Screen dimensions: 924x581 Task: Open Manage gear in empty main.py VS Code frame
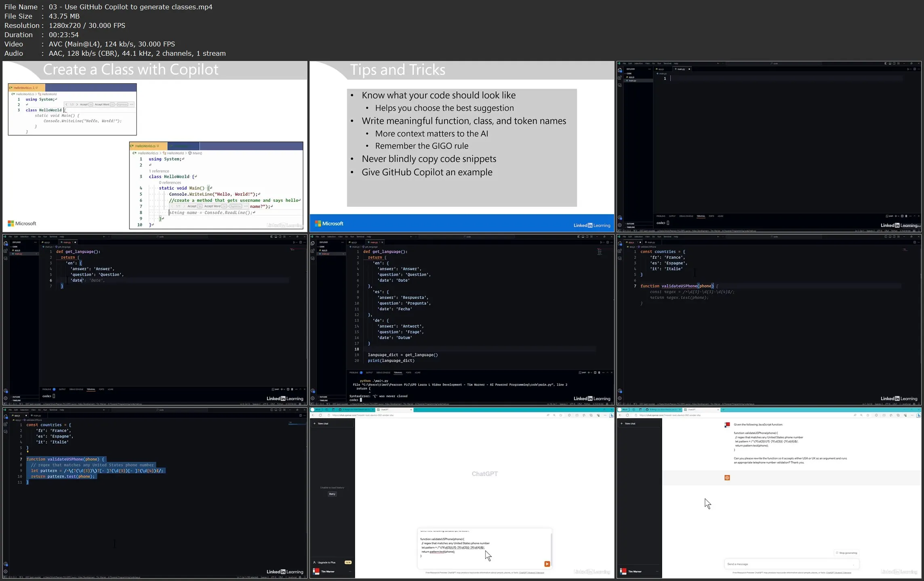[620, 225]
